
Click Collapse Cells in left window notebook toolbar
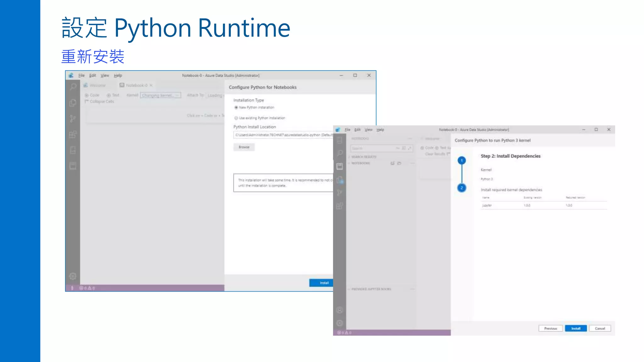99,101
